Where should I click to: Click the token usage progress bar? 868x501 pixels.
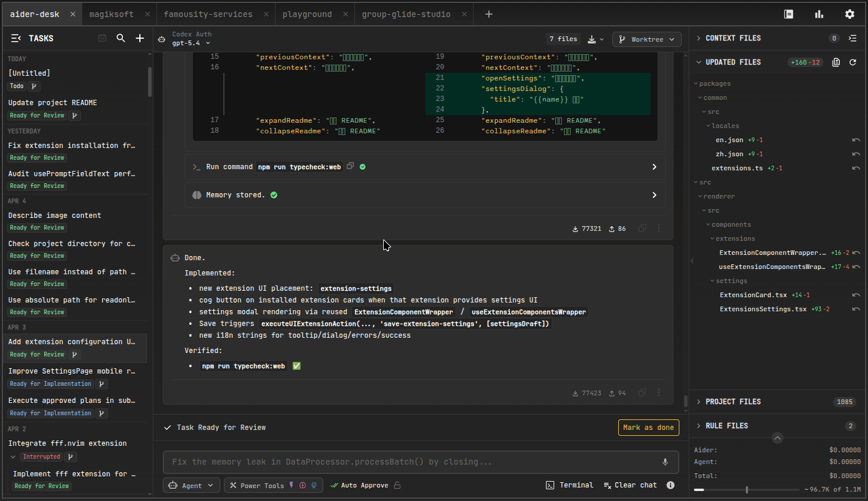click(x=746, y=489)
